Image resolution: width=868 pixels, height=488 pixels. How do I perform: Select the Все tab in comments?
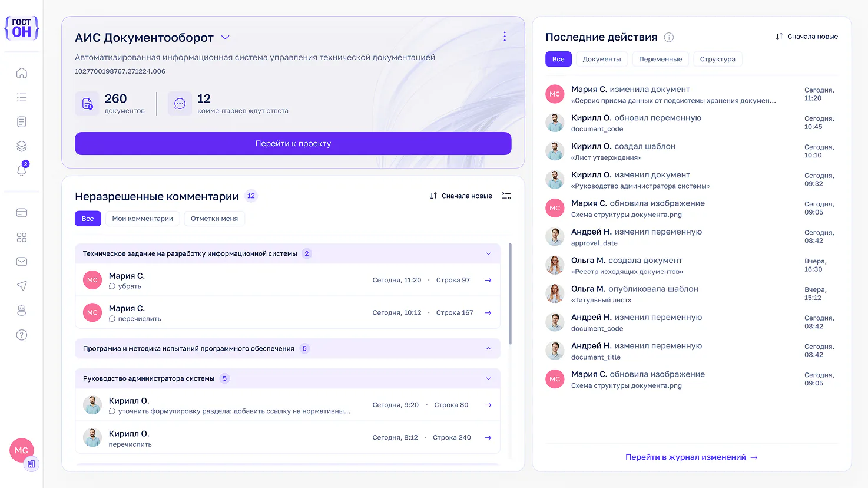tap(88, 219)
